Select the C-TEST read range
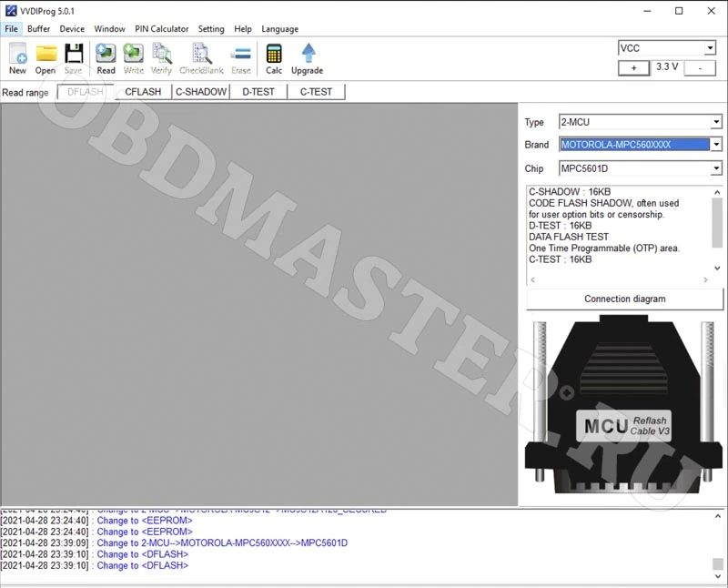The height and width of the screenshot is (588, 728). [x=316, y=92]
